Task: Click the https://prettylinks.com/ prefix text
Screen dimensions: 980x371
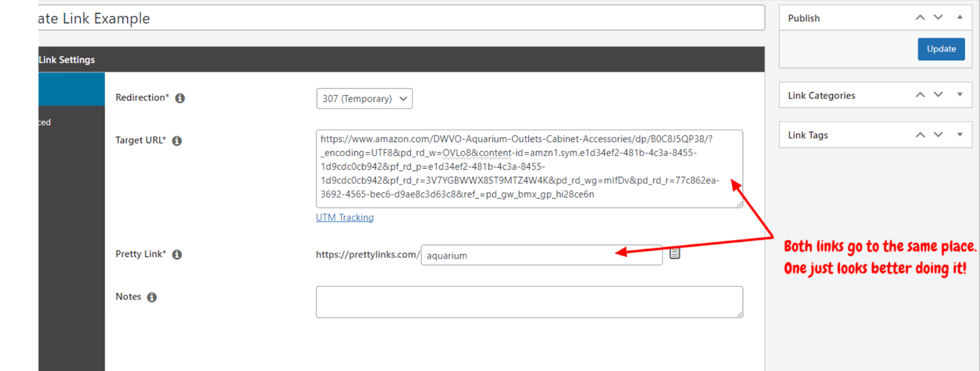Action: (367, 254)
